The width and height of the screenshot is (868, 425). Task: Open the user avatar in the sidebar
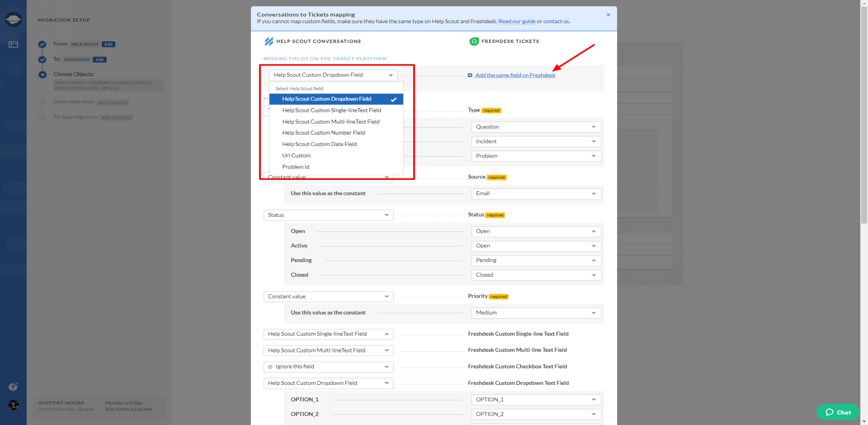[13, 405]
